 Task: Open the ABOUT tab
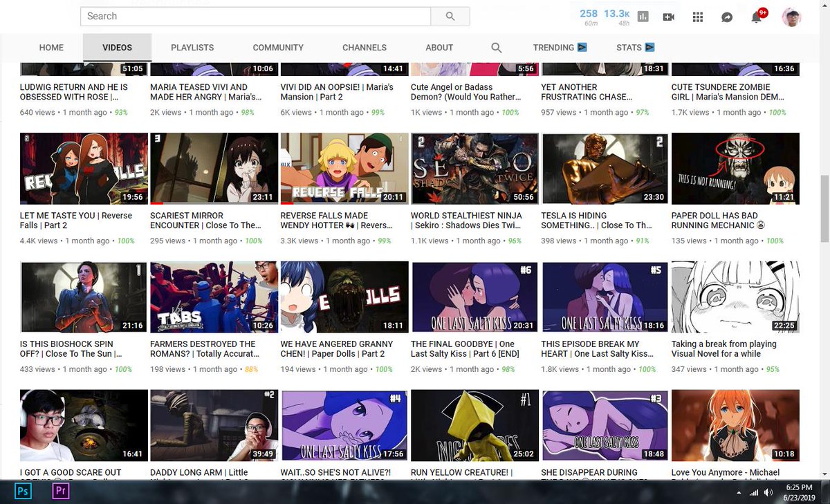(439, 48)
